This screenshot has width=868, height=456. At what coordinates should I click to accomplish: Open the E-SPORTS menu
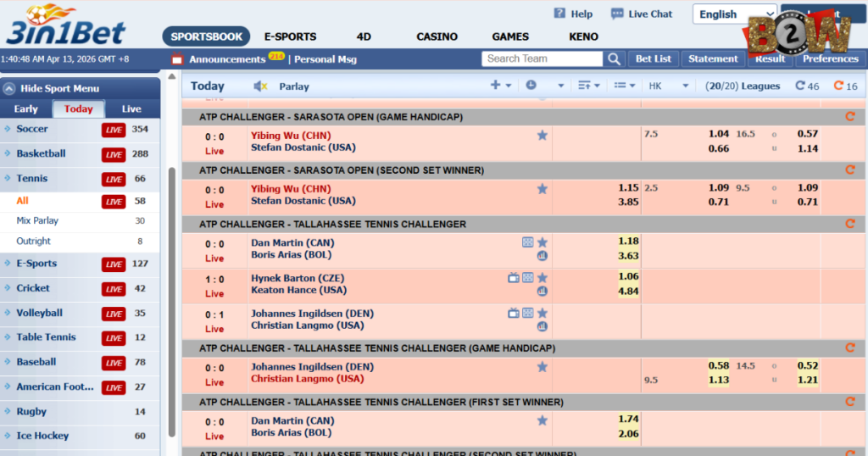coord(290,36)
